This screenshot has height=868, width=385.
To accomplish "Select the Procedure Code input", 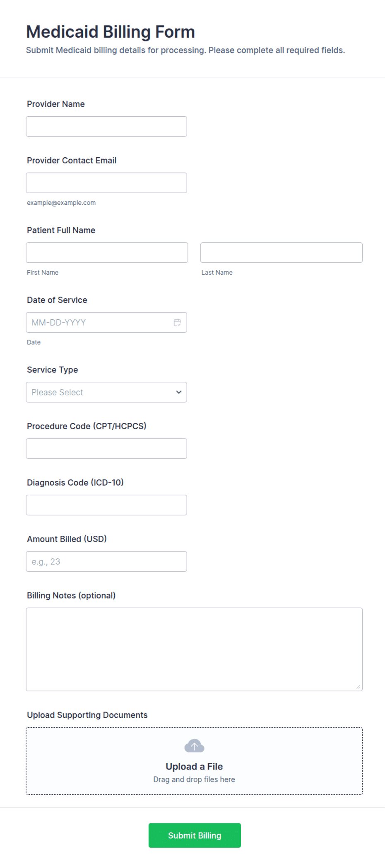I will 106,448.
